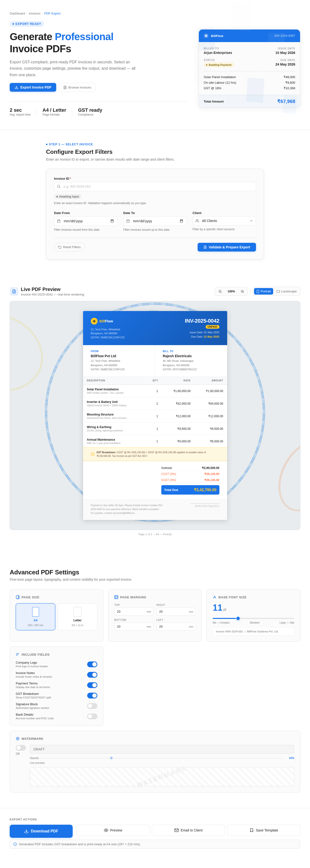Switch preview to Portrait orientation
This screenshot has width=310, height=868.
coord(263,291)
